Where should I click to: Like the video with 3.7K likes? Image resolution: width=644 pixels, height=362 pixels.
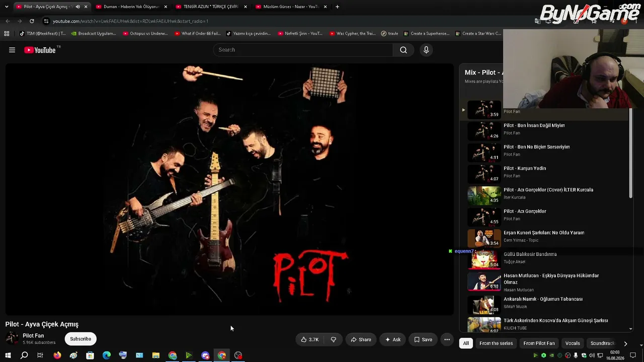310,339
